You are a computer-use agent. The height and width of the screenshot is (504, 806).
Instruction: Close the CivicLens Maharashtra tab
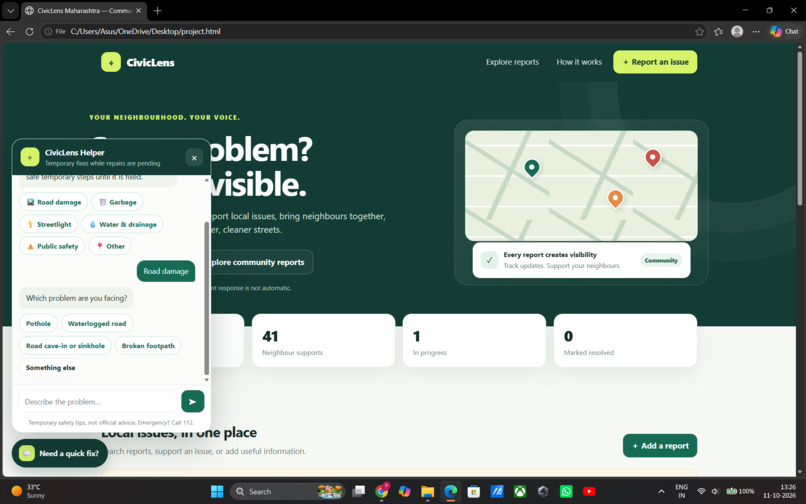tap(138, 10)
